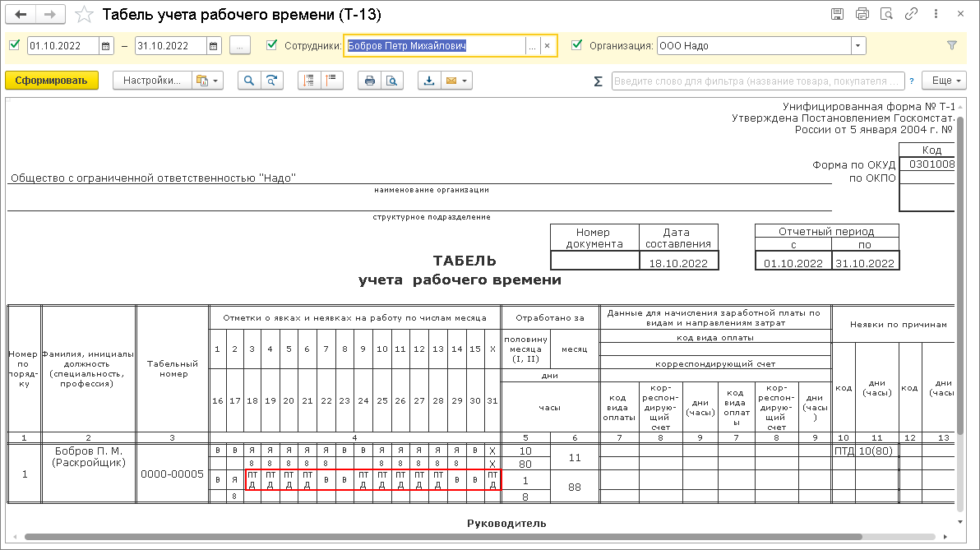
Task: Open the Еще menu
Action: point(946,81)
